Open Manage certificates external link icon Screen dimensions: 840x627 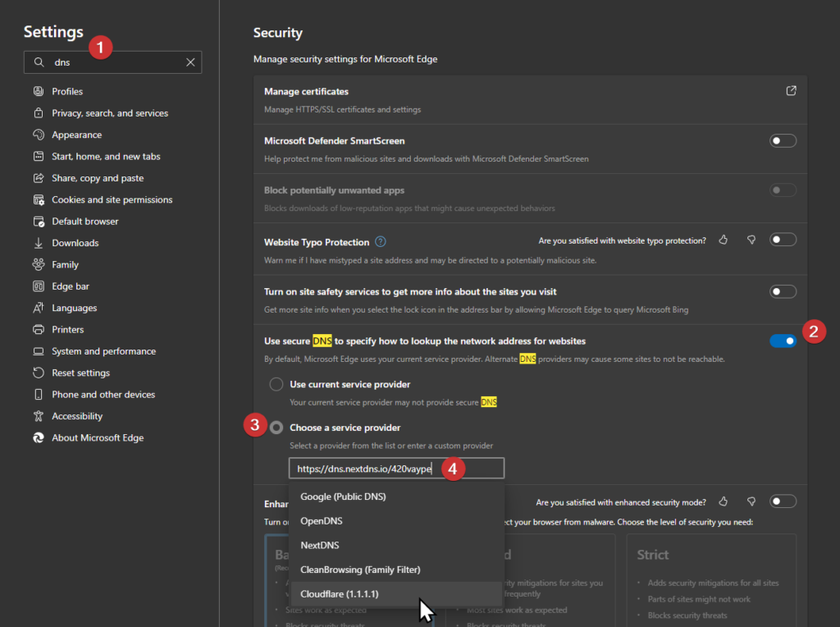tap(791, 91)
